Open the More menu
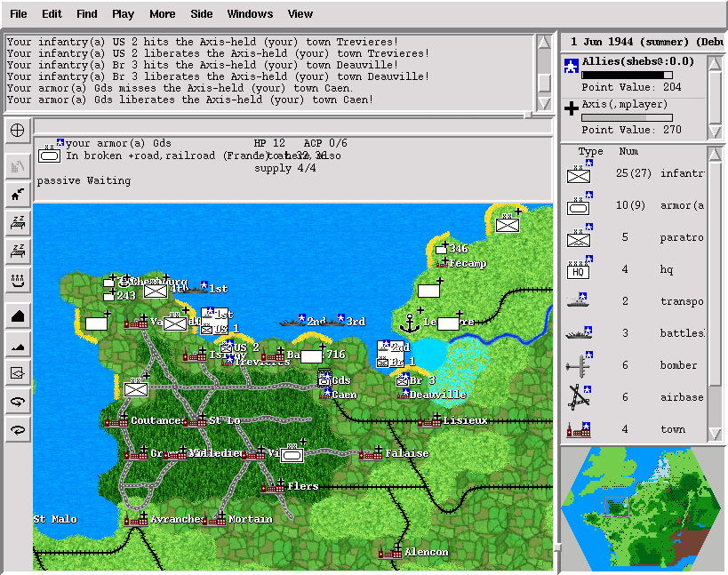728x575 pixels. (163, 14)
